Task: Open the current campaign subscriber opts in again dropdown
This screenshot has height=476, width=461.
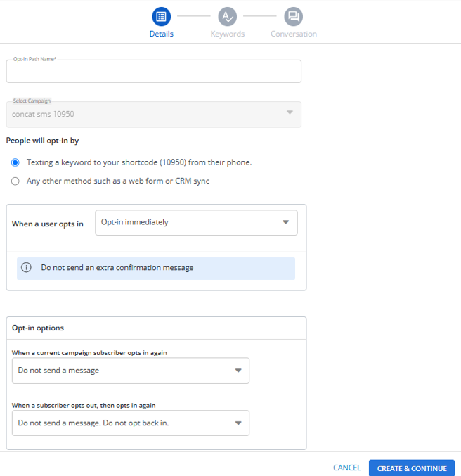Action: pos(130,371)
